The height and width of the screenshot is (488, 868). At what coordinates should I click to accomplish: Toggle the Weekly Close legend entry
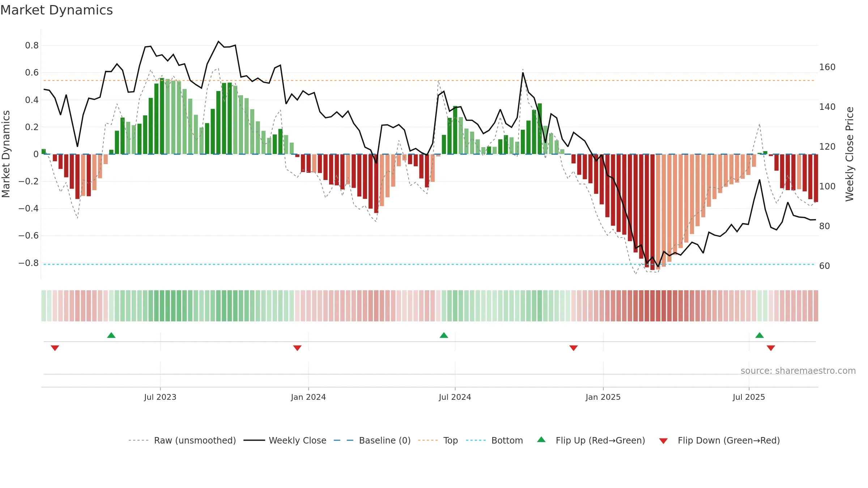tap(285, 440)
